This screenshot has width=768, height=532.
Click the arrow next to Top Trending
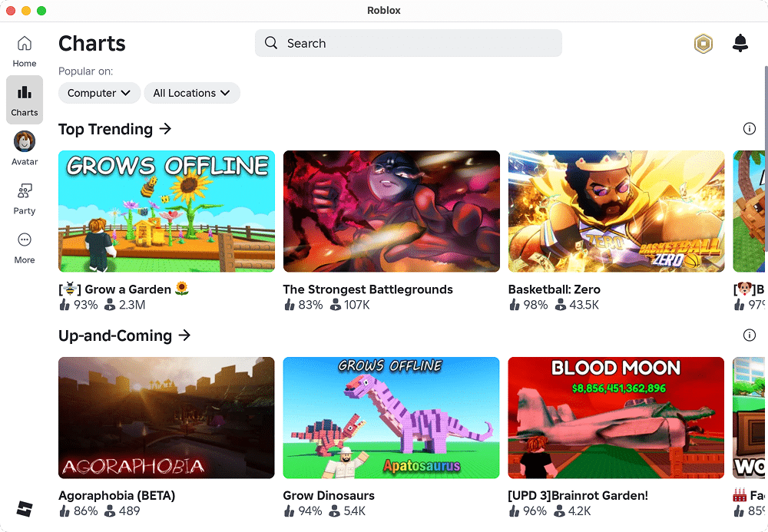pyautogui.click(x=166, y=129)
